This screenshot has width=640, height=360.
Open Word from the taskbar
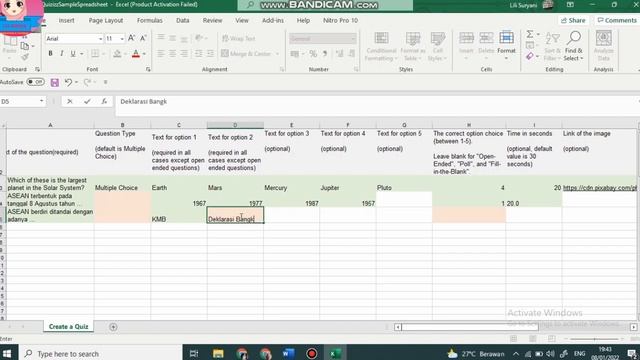point(288,353)
